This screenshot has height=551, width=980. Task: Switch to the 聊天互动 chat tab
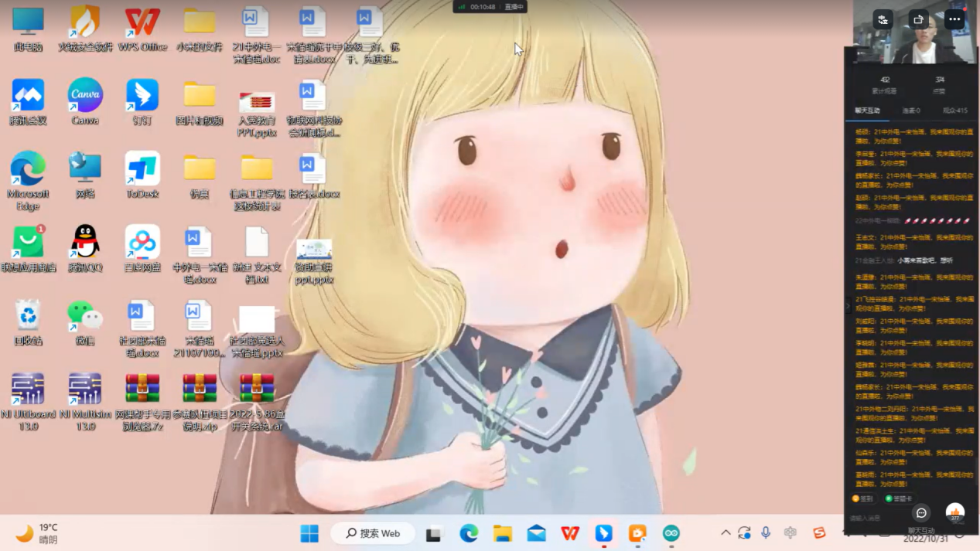click(867, 111)
